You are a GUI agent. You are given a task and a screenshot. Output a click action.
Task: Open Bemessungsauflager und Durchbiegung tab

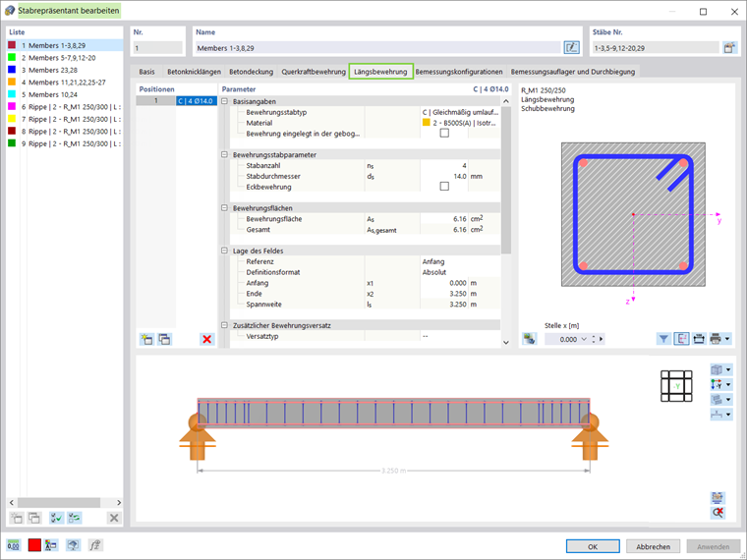point(573,72)
